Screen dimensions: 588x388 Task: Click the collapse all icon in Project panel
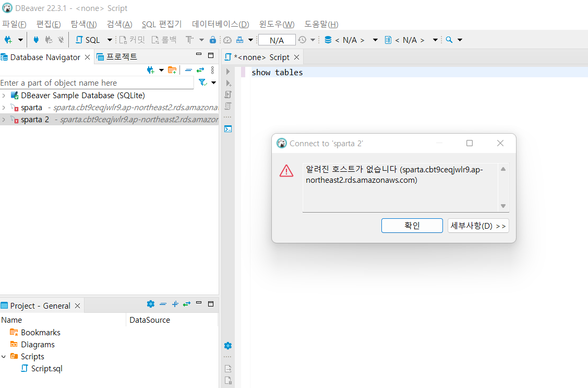163,304
